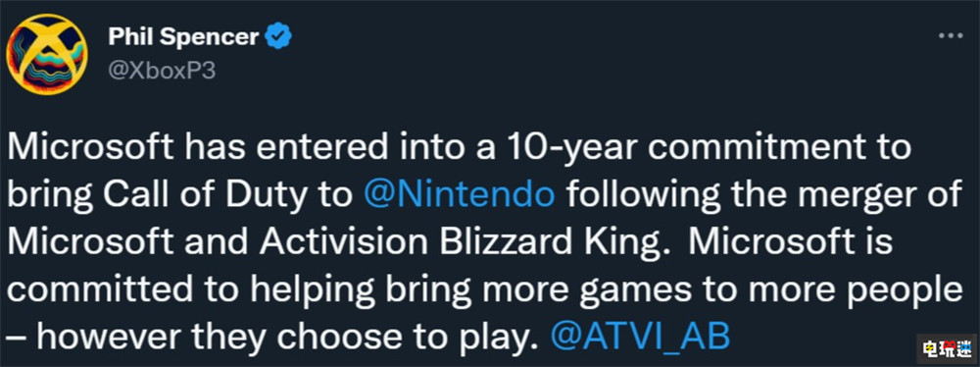The width and height of the screenshot is (980, 367).
Task: Click the words "following the merger of"
Action: [762, 195]
